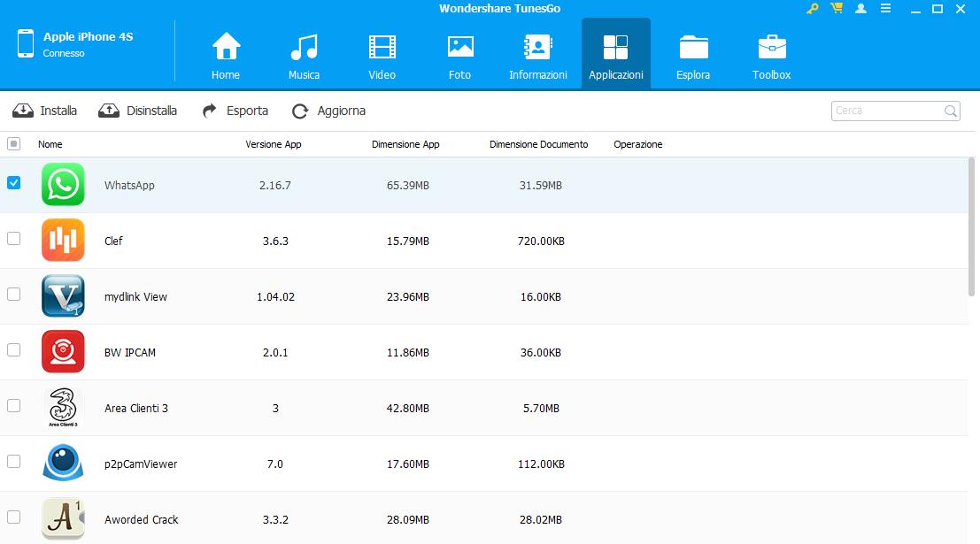Open the shopping cart icon in title bar
The width and height of the screenshot is (980, 544).
coord(837,9)
